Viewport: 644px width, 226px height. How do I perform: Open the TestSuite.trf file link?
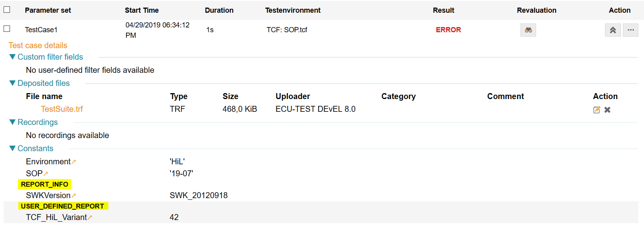coord(62,109)
